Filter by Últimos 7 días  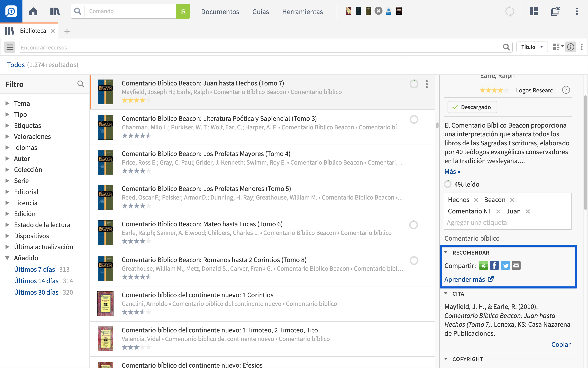coord(35,269)
